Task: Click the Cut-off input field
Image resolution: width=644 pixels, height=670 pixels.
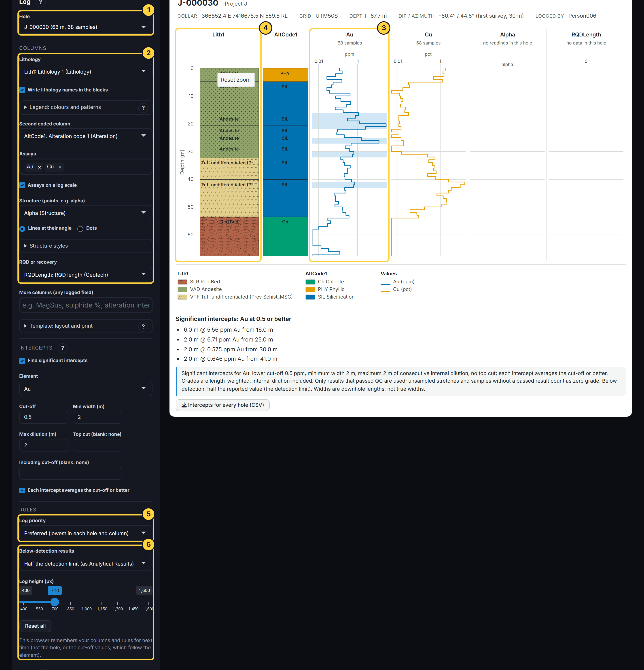Action: 44,417
